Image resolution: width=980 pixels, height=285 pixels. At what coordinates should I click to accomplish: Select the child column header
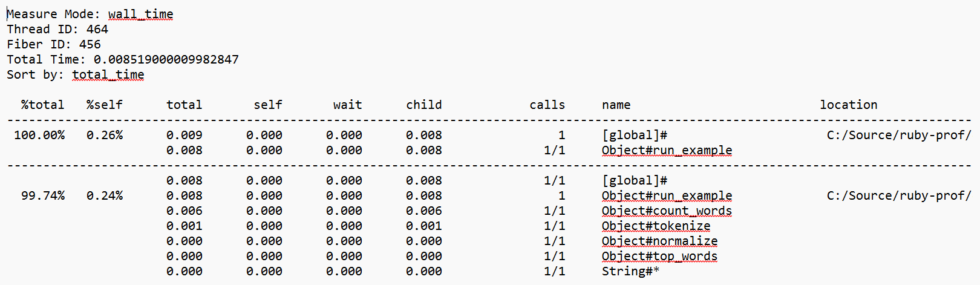(423, 105)
